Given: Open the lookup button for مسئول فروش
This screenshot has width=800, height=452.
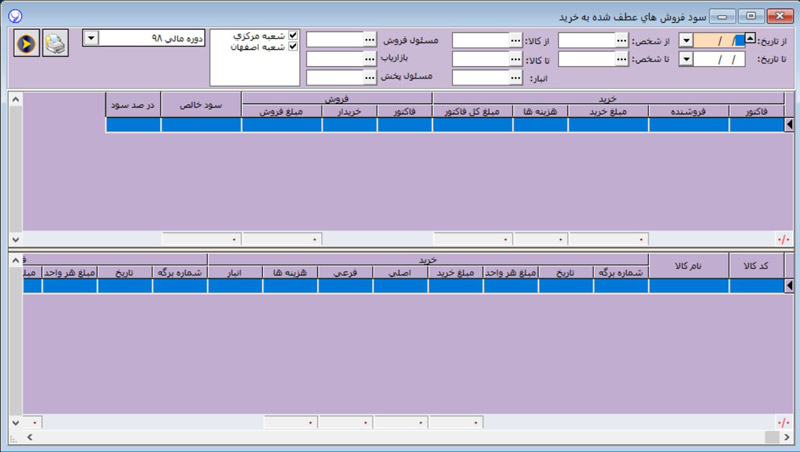Looking at the screenshot, I should (370, 40).
